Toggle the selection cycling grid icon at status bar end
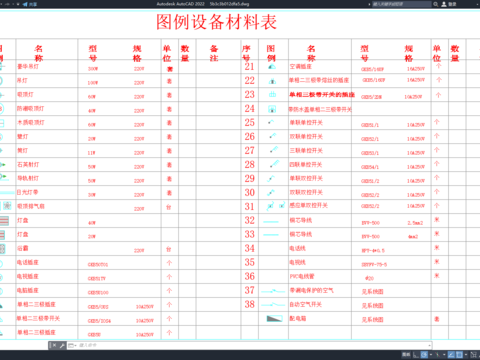 click(x=473, y=355)
